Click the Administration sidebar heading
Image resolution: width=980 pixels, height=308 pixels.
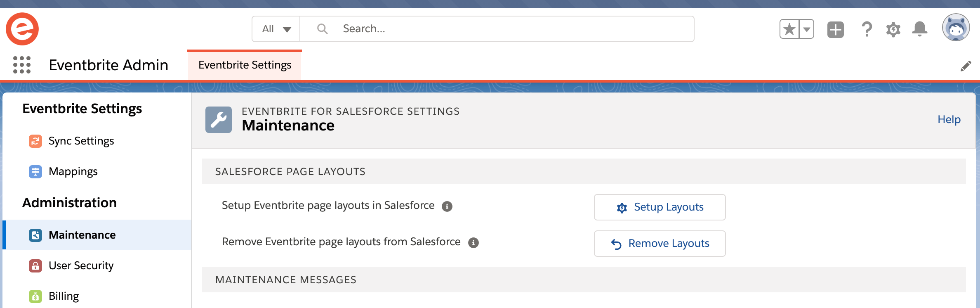69,203
